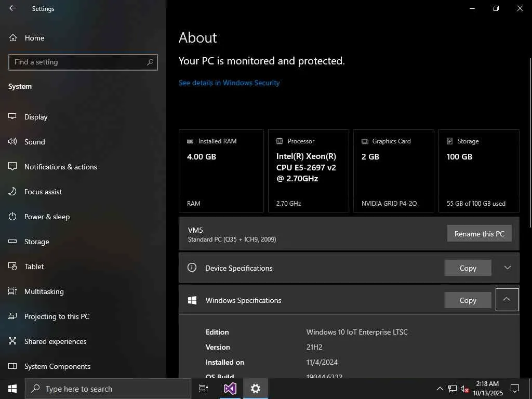Click the taskbar search box
Screen dimensions: 532x399
(x=108, y=389)
